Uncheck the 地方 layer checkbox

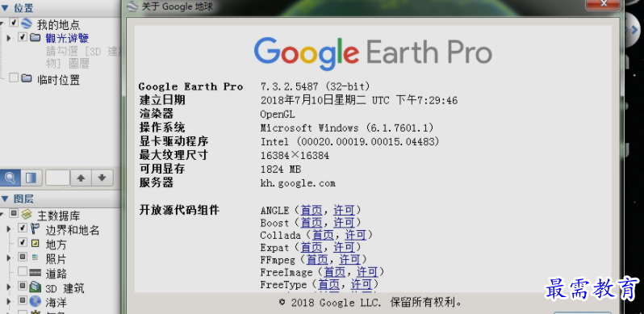23,242
